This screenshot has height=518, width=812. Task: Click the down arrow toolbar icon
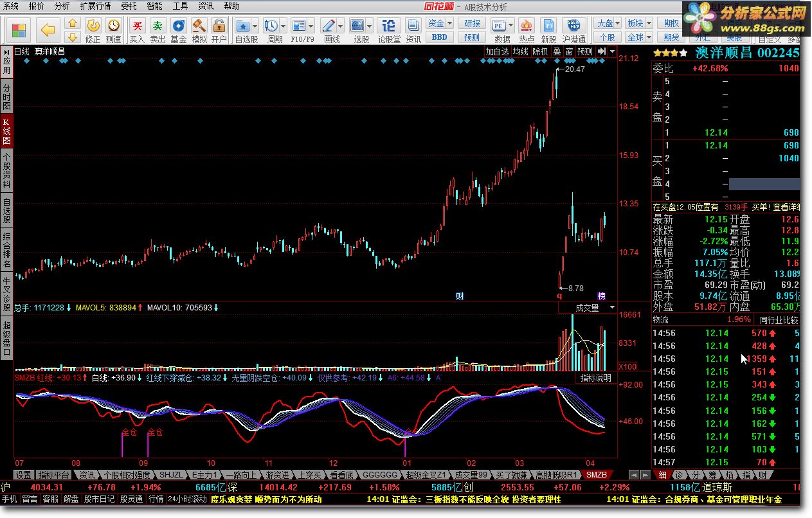73,37
